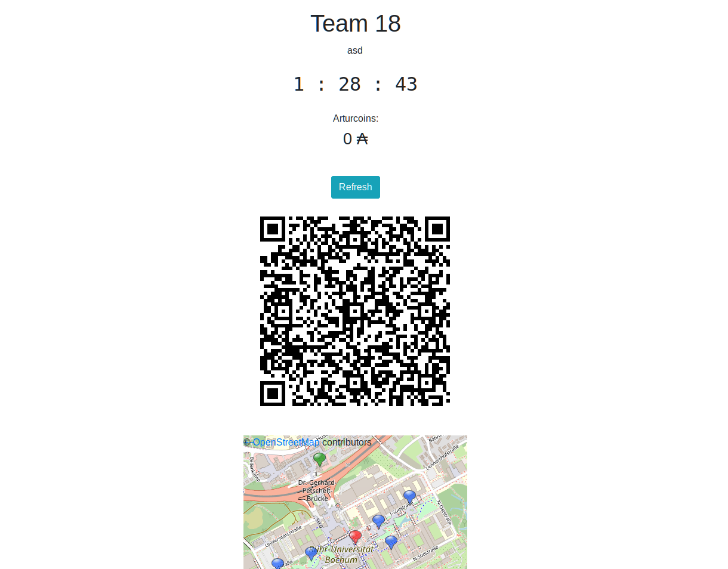
Task: Open the OpenStreetMap link
Action: tap(286, 442)
